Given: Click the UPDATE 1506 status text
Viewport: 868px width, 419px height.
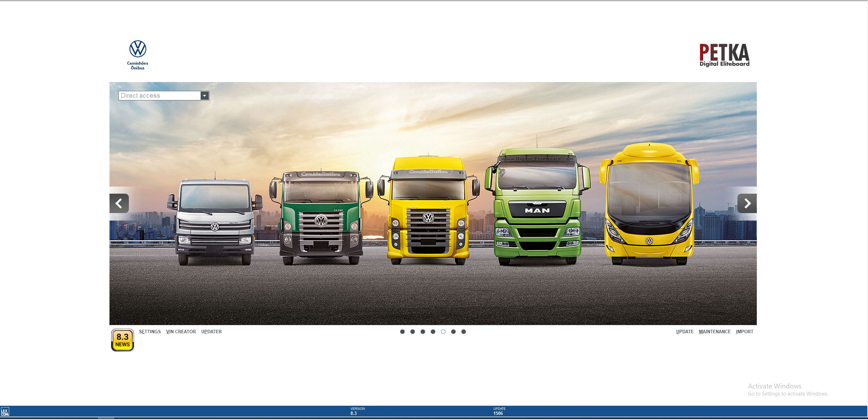Looking at the screenshot, I should point(499,411).
